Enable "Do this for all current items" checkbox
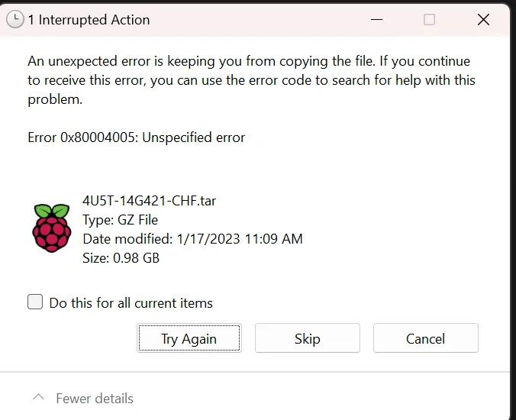Image resolution: width=516 pixels, height=420 pixels. (x=35, y=302)
